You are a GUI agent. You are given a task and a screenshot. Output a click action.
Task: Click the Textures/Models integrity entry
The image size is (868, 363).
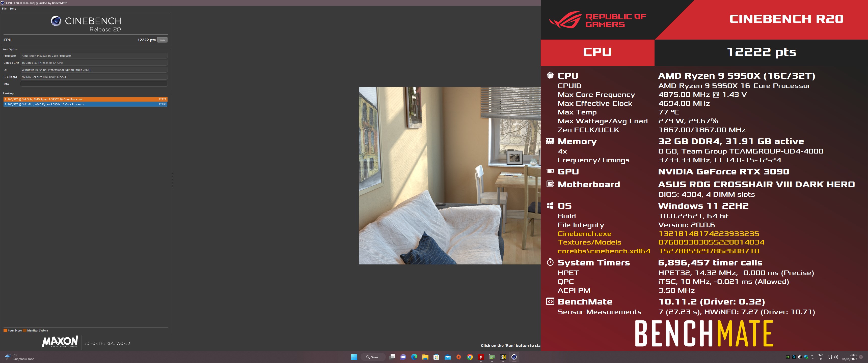[589, 242]
